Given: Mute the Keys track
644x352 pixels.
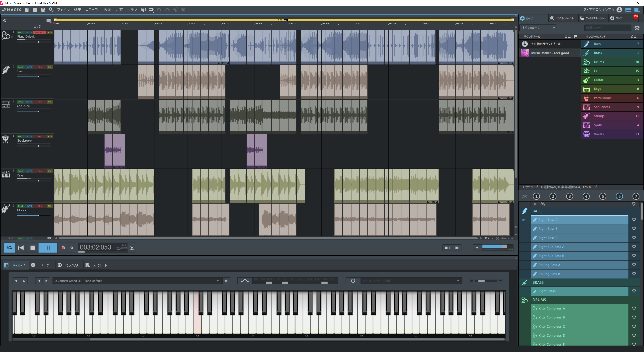Looking at the screenshot, I should 29,171.
